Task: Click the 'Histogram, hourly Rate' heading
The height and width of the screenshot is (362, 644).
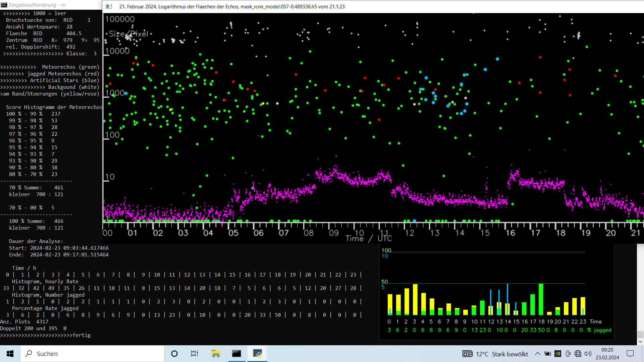Action: (x=45, y=282)
